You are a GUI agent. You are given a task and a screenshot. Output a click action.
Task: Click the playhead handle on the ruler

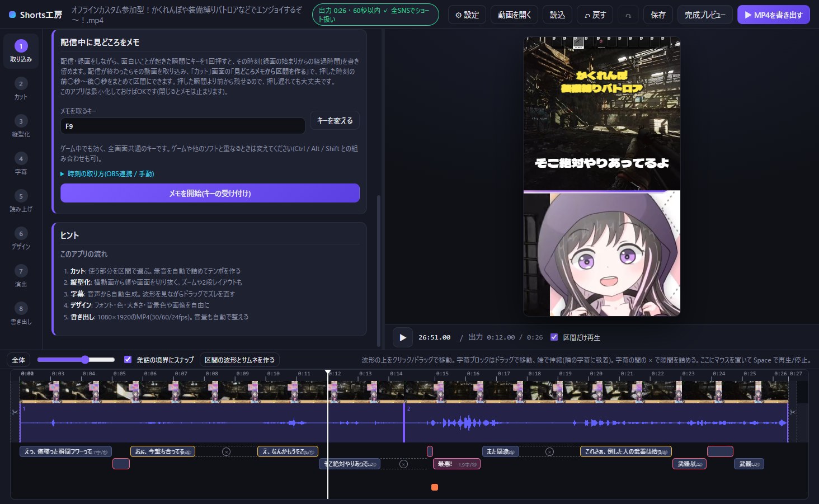(328, 372)
